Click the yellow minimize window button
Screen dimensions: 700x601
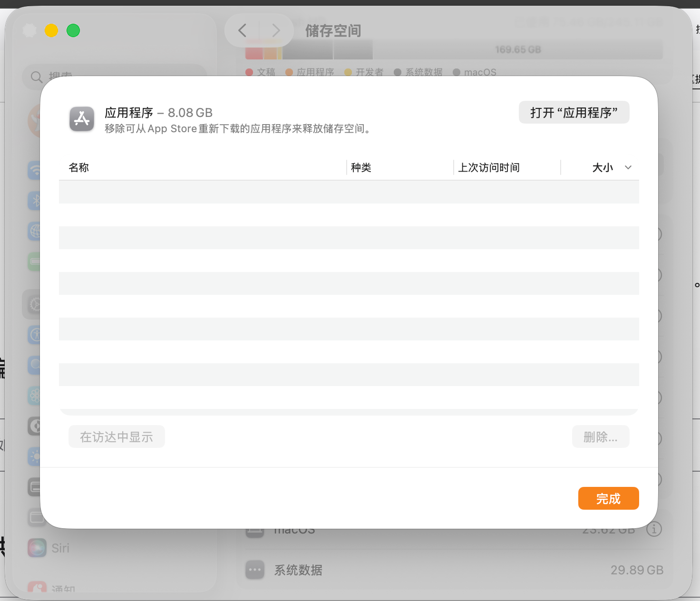51,30
